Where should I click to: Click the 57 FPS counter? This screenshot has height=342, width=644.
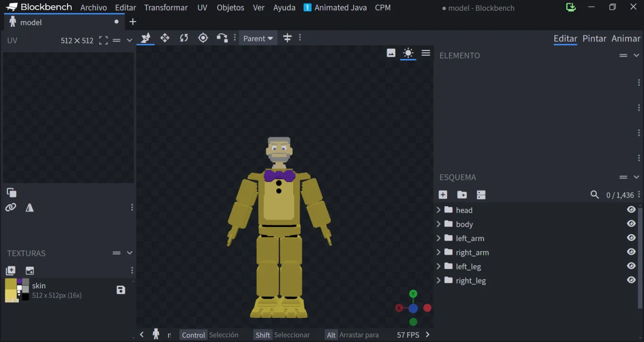click(x=408, y=334)
